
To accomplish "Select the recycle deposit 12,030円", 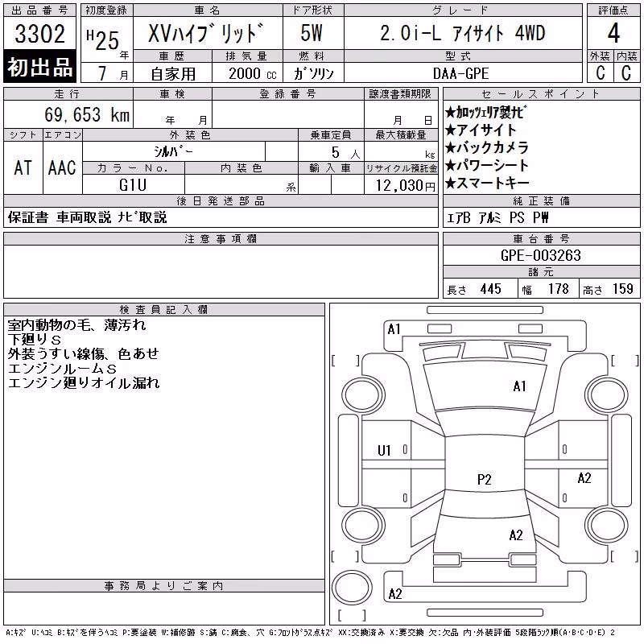I will click(x=405, y=186).
